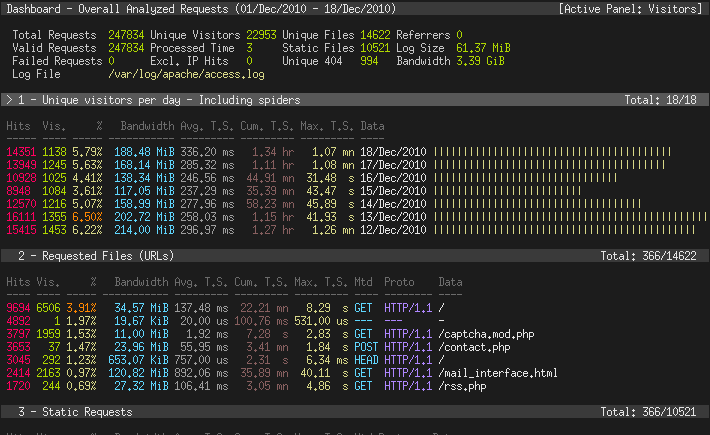710x435 pixels.
Task: Click the Referrers value 0
Action: click(459, 35)
